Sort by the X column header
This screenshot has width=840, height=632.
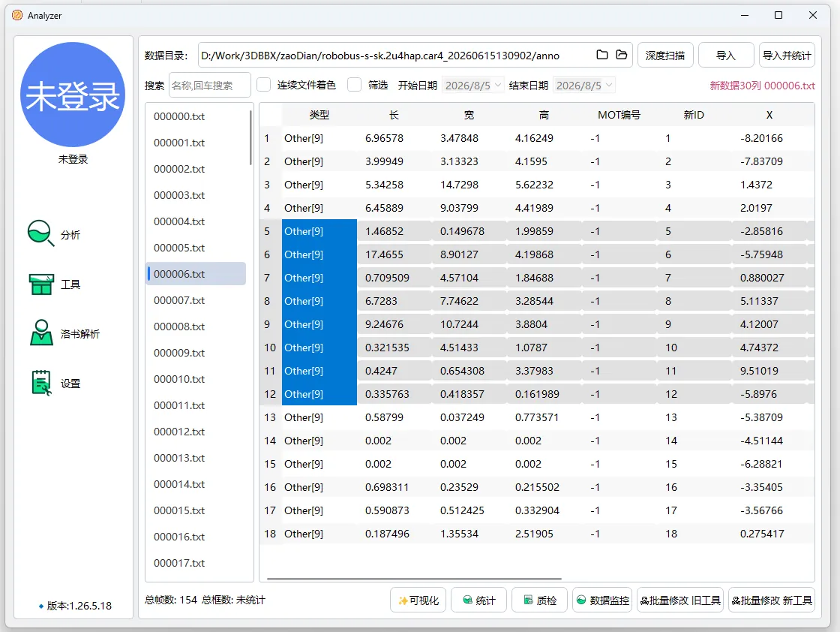click(769, 115)
